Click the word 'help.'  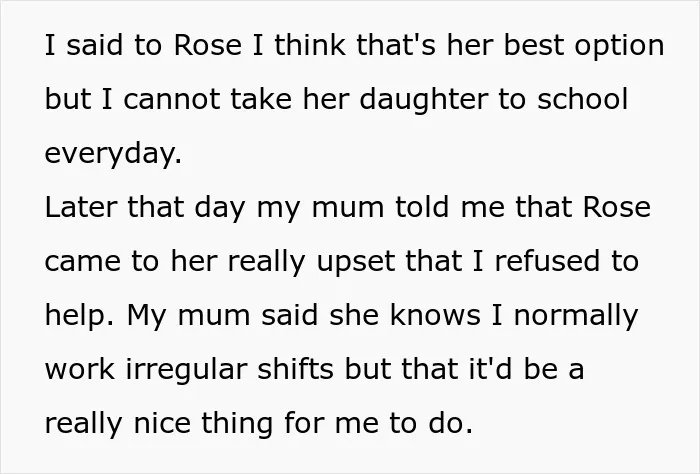[x=80, y=317]
